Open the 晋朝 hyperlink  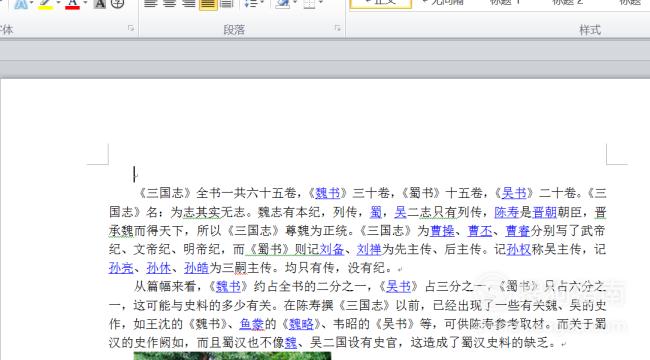coord(544,212)
